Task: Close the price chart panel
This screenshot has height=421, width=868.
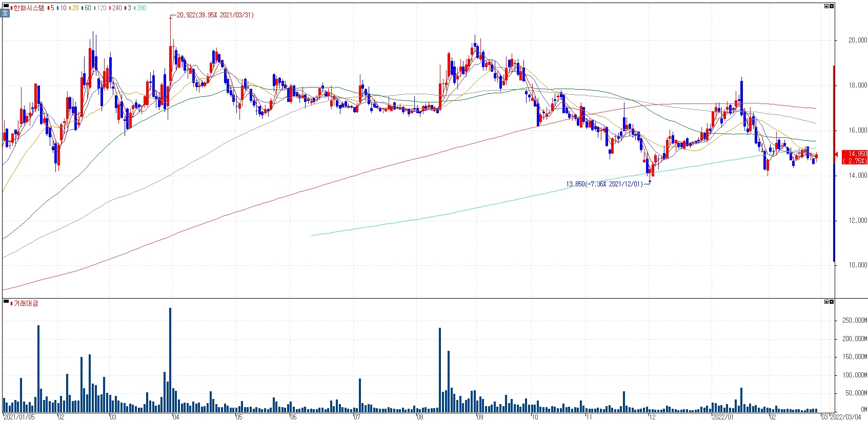Action: pos(832,6)
